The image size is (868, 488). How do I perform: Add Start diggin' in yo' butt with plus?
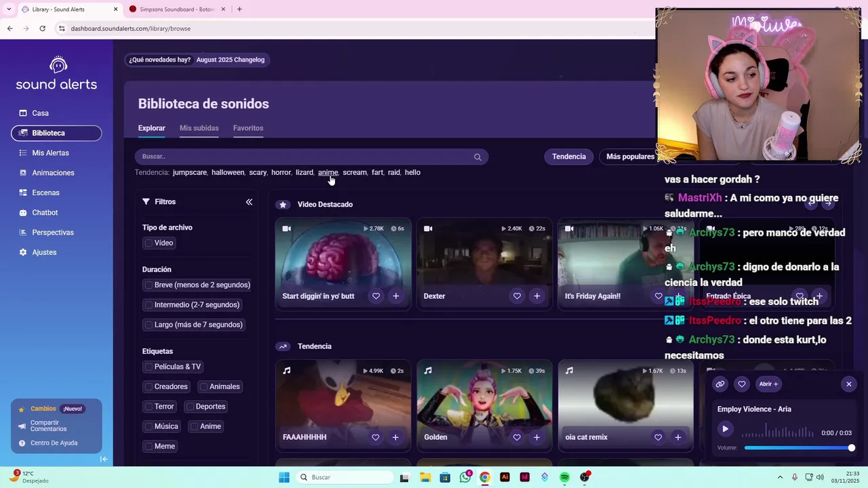click(395, 296)
